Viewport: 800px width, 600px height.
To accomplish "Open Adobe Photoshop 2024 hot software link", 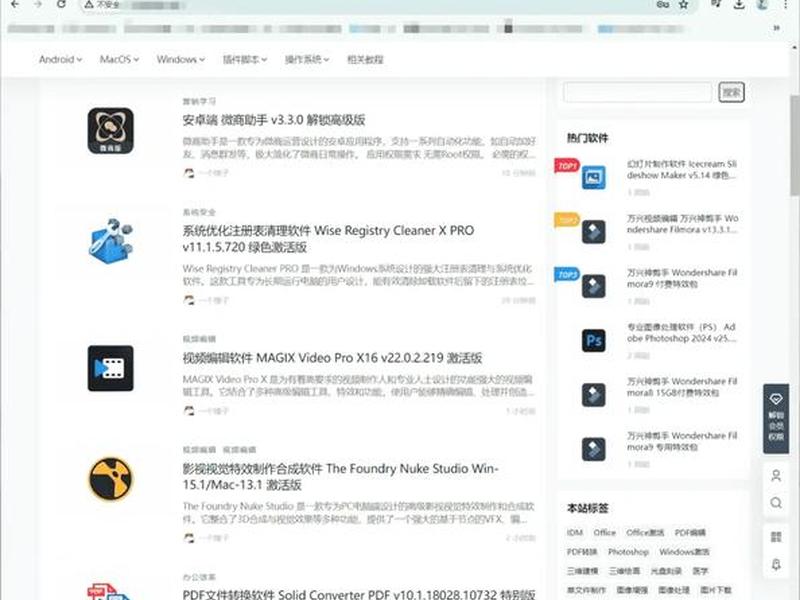I will pos(682,333).
